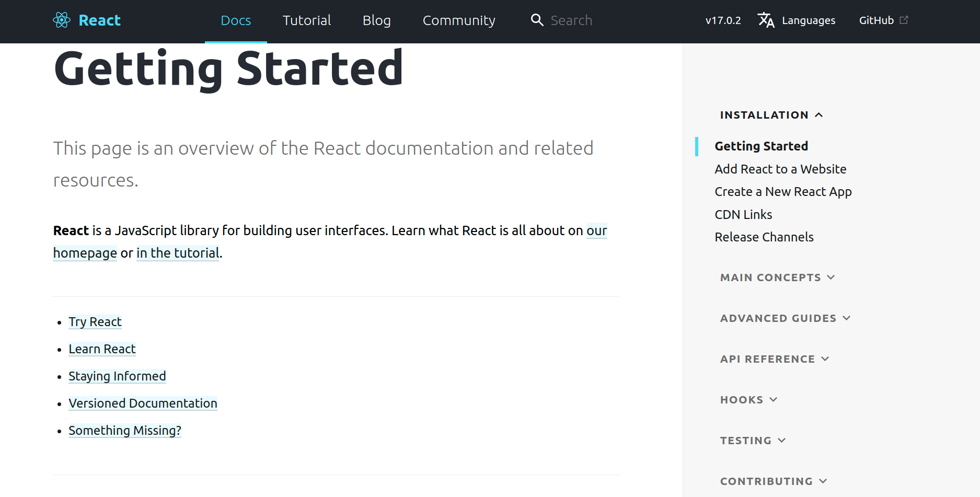Jump to Staying Informed section
The width and height of the screenshot is (980, 497).
[117, 376]
